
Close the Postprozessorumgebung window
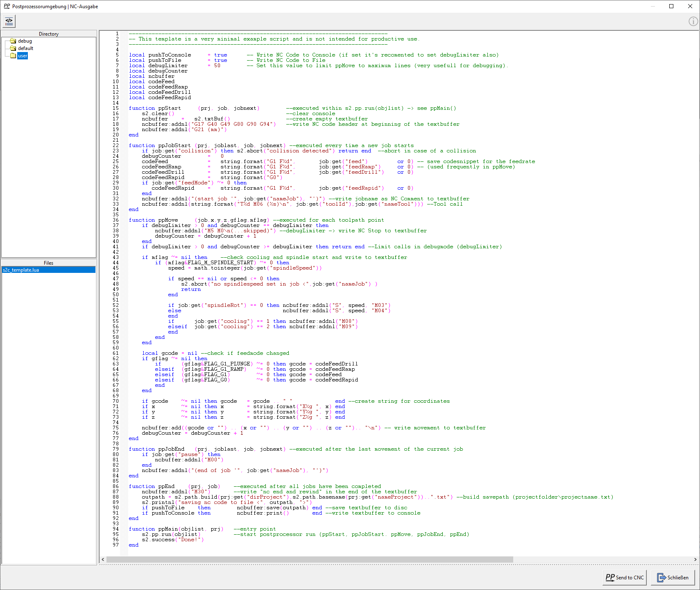click(x=690, y=6)
